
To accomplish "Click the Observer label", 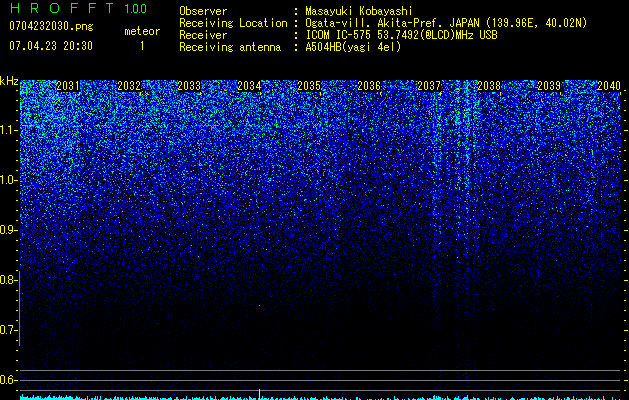I will coord(203,11).
